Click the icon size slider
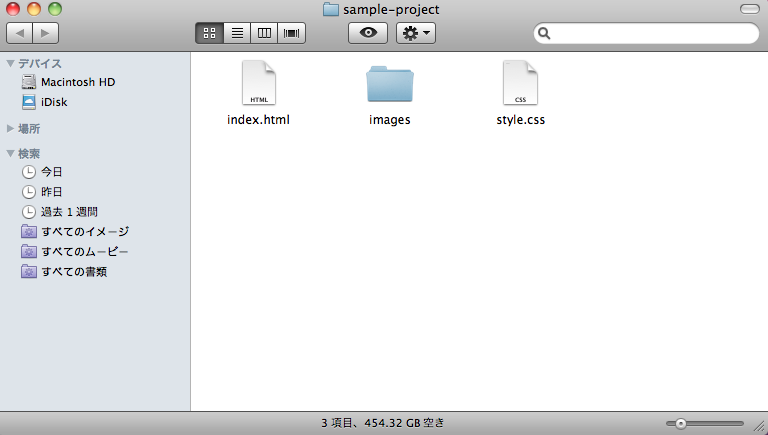This screenshot has width=768, height=435. point(705,424)
